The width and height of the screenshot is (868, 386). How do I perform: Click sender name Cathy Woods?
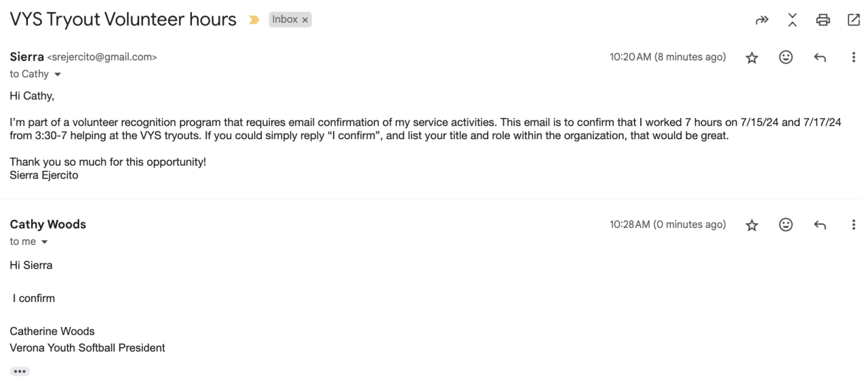(48, 225)
